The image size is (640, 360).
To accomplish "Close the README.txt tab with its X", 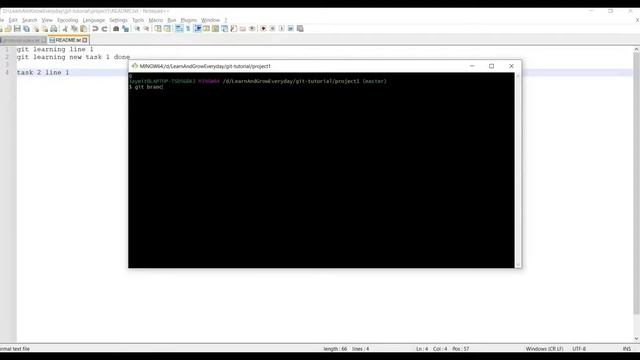I will (85, 40).
